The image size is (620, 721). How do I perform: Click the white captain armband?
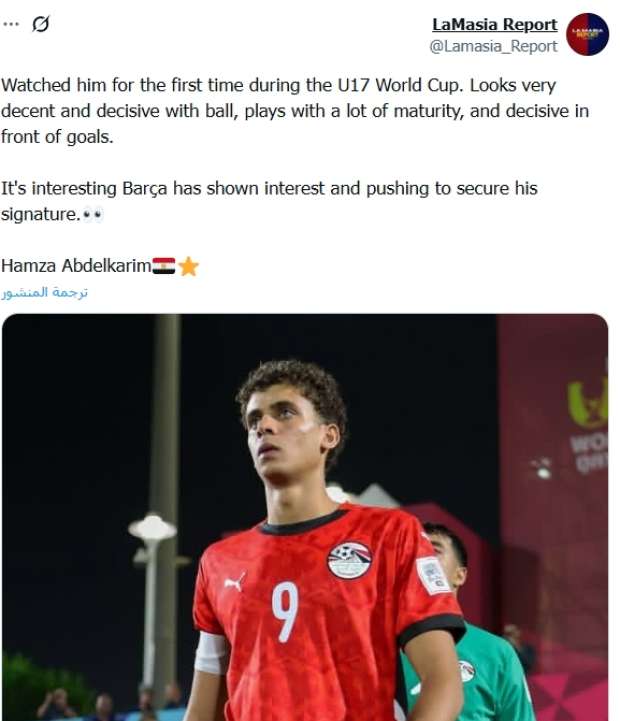click(x=210, y=653)
